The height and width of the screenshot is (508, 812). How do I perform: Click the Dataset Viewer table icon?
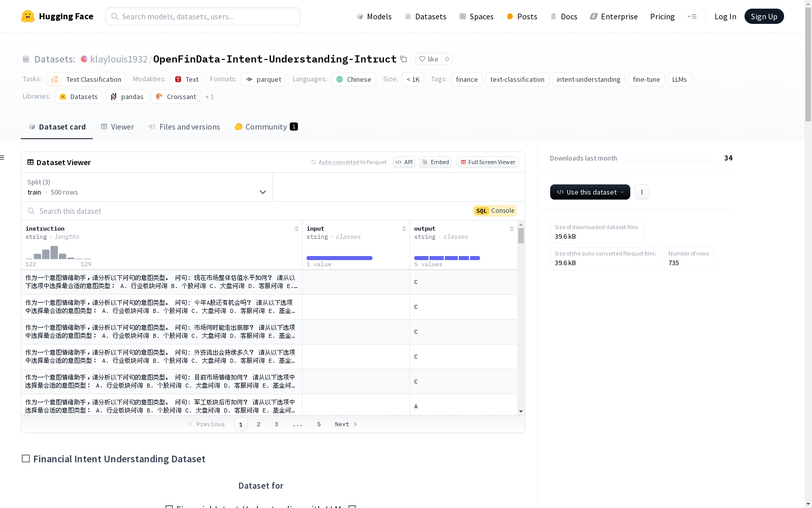30,162
